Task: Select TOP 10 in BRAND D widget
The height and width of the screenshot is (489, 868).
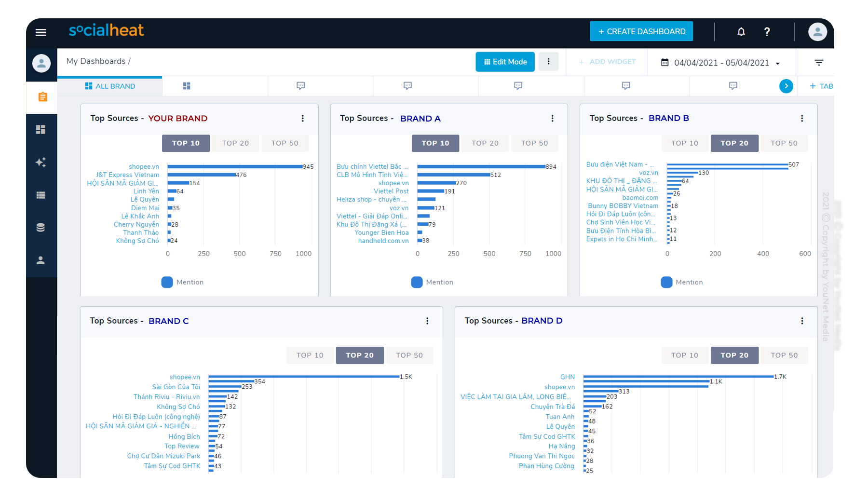Action: click(x=685, y=355)
